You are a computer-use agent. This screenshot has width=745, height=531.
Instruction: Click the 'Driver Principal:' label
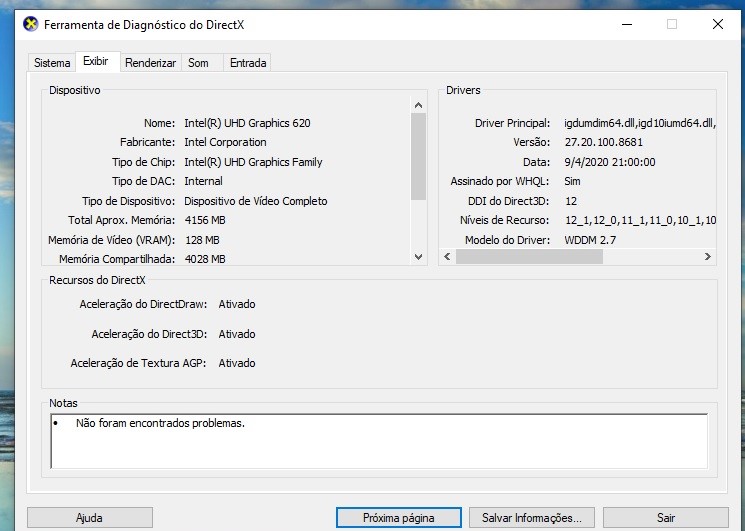click(x=512, y=123)
